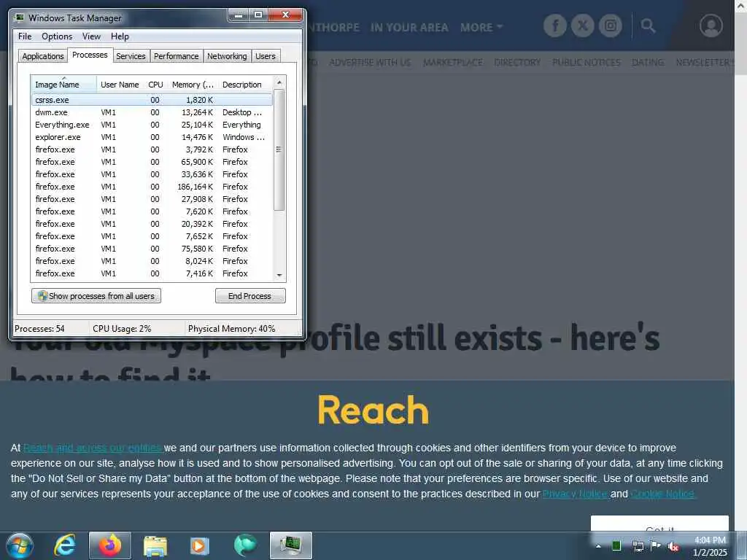Viewport: 747px width, 560px height.
Task: Open the webpage's Facebook icon
Action: click(x=555, y=26)
